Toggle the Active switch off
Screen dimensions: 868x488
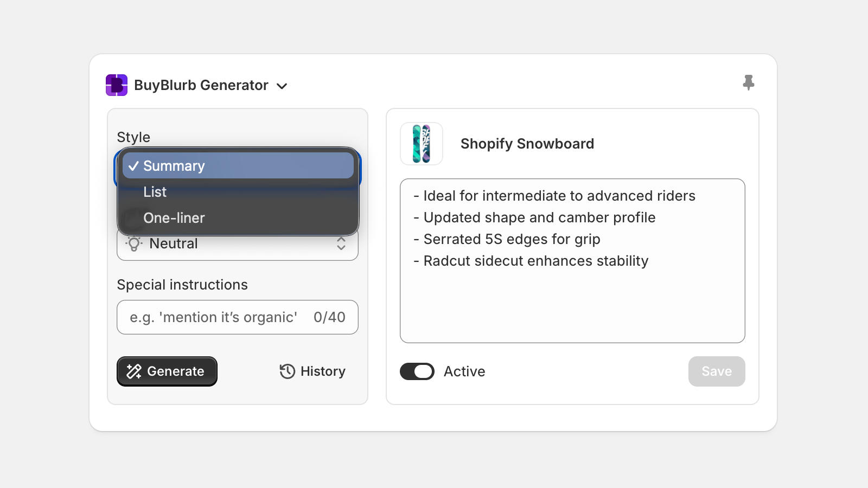click(417, 371)
